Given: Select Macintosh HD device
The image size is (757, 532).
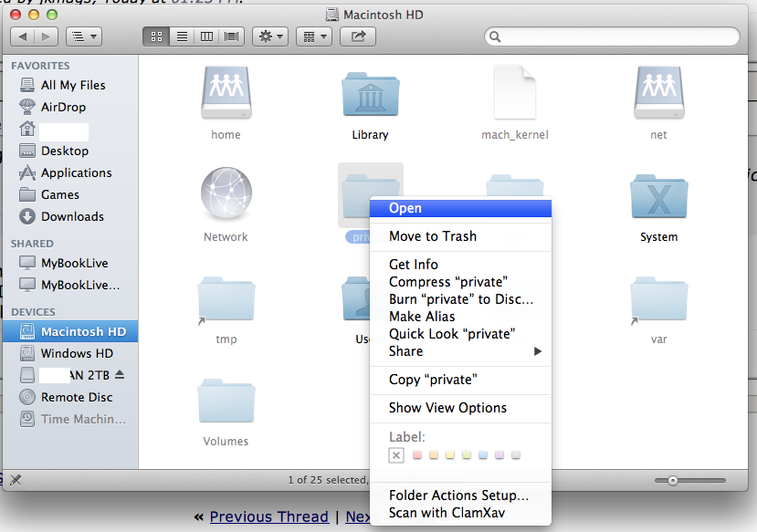Looking at the screenshot, I should (x=70, y=332).
